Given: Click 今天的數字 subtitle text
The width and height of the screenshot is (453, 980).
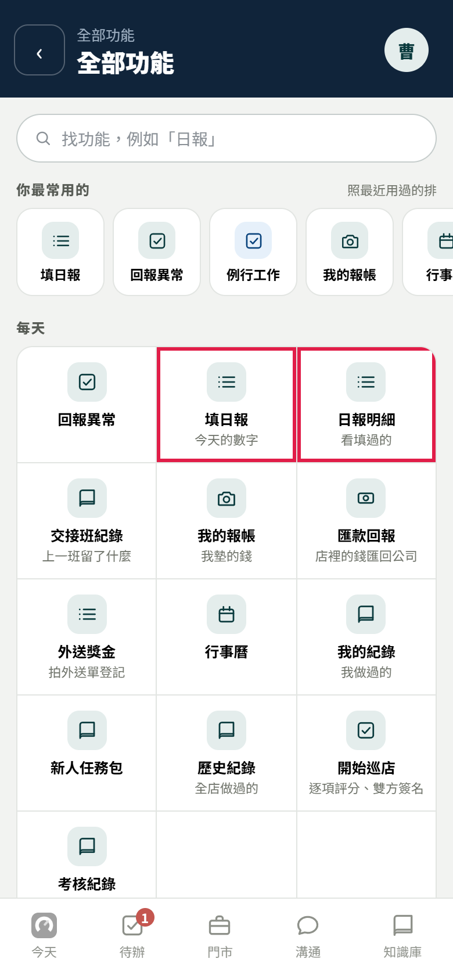Looking at the screenshot, I should click(x=227, y=440).
